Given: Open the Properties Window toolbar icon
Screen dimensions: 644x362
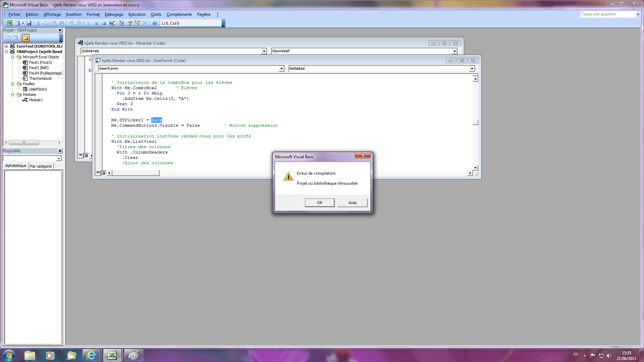Looking at the screenshot, I should 129,23.
